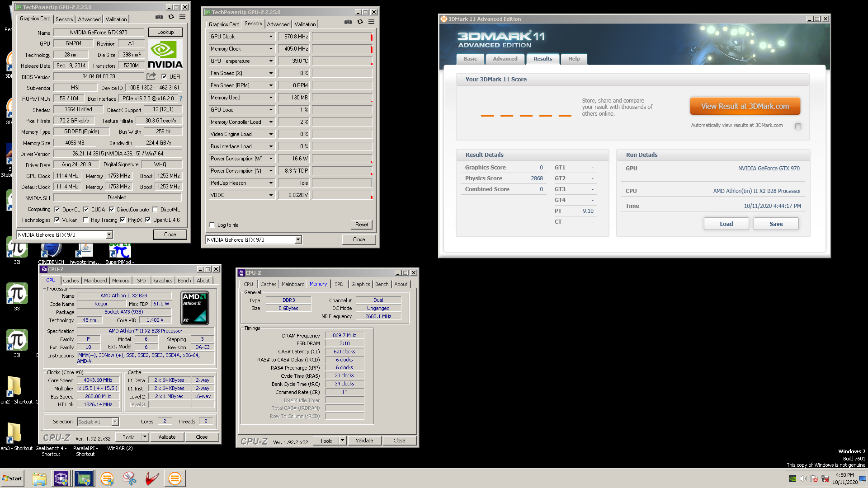Click Load button in 3DMark Run Details
The height and width of the screenshot is (488, 868).
point(726,224)
